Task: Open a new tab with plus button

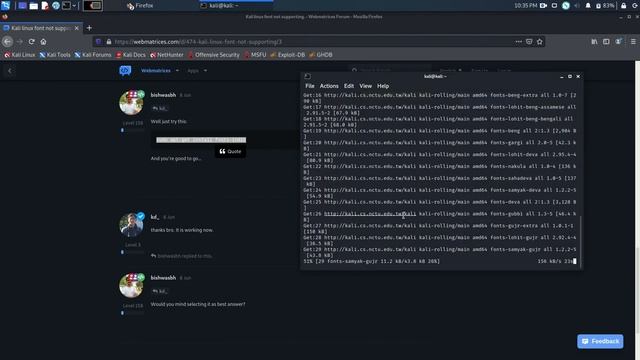Action: [89, 28]
